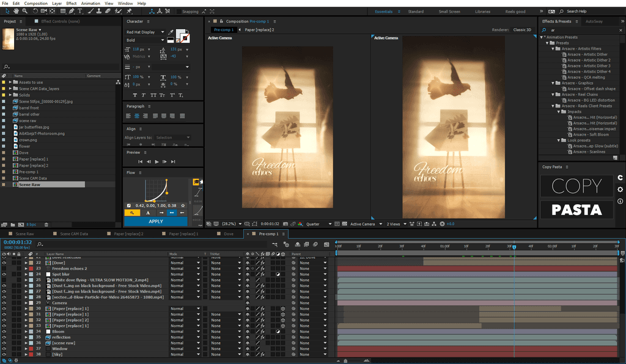Screen dimensions: 626x364
Task: Hide the Spot blur layer
Action: pyautogui.click(x=4, y=274)
